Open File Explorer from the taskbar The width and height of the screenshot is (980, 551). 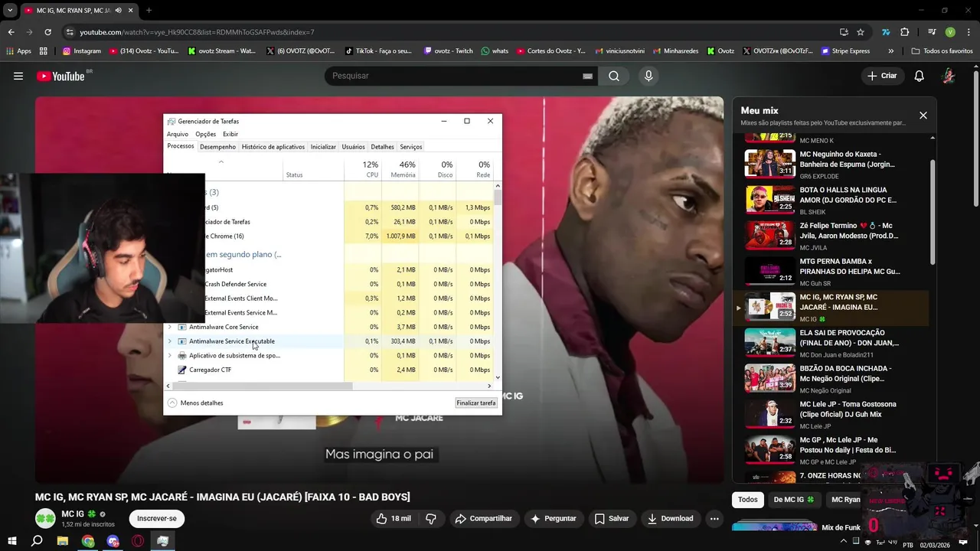63,541
